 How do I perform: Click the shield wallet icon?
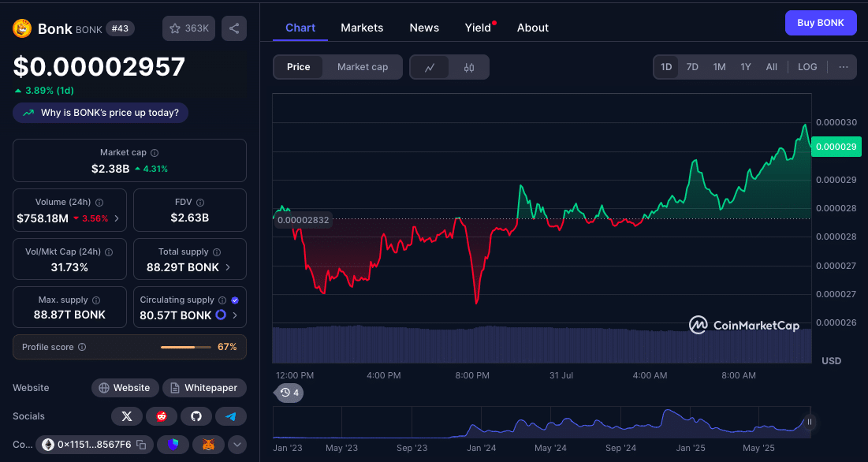173,445
